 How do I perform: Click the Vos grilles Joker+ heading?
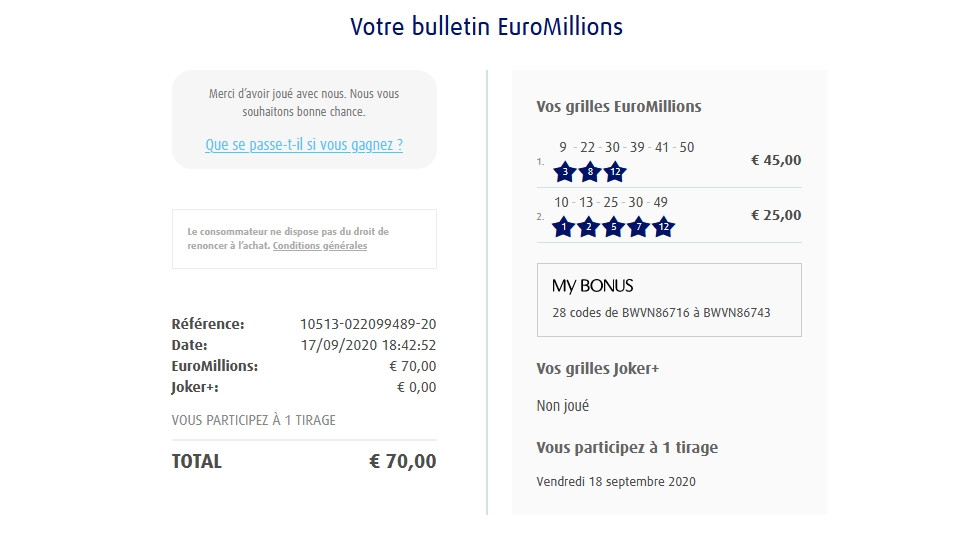pos(598,369)
